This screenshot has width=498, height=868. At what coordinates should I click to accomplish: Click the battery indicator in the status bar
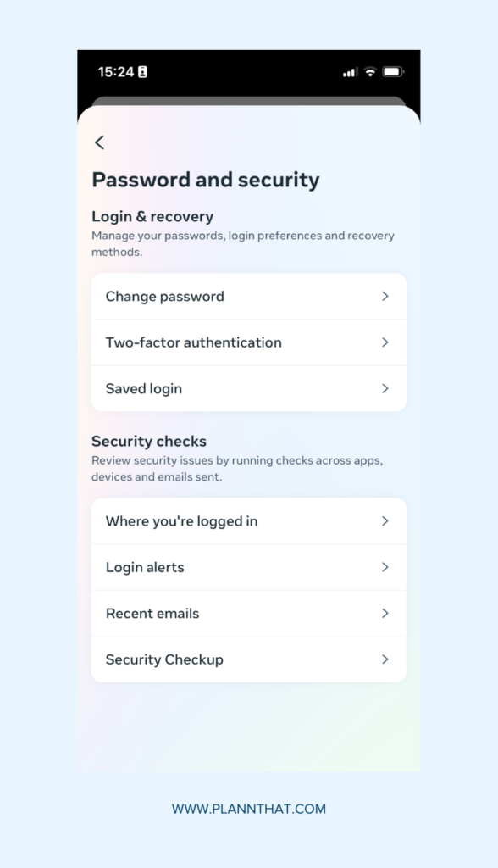[394, 73]
